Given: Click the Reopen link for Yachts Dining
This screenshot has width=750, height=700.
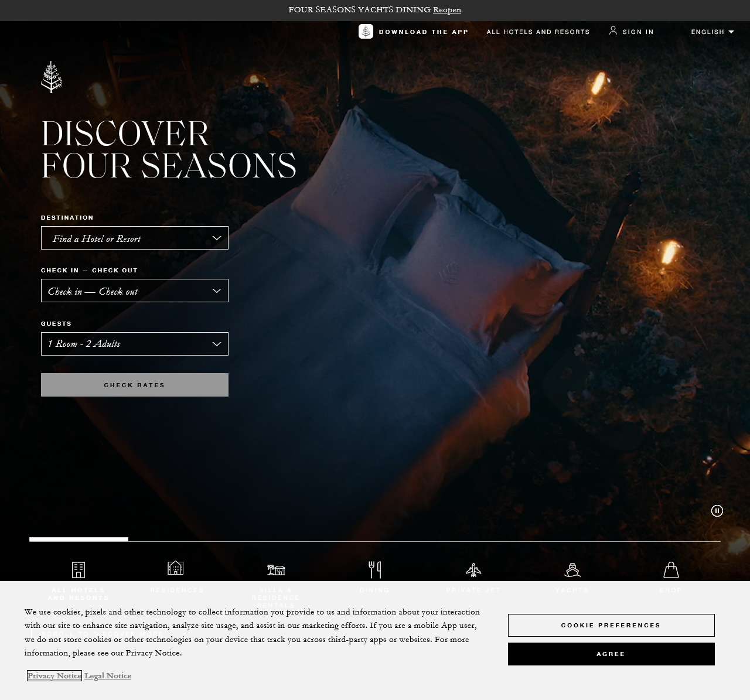Looking at the screenshot, I should pyautogui.click(x=447, y=9).
